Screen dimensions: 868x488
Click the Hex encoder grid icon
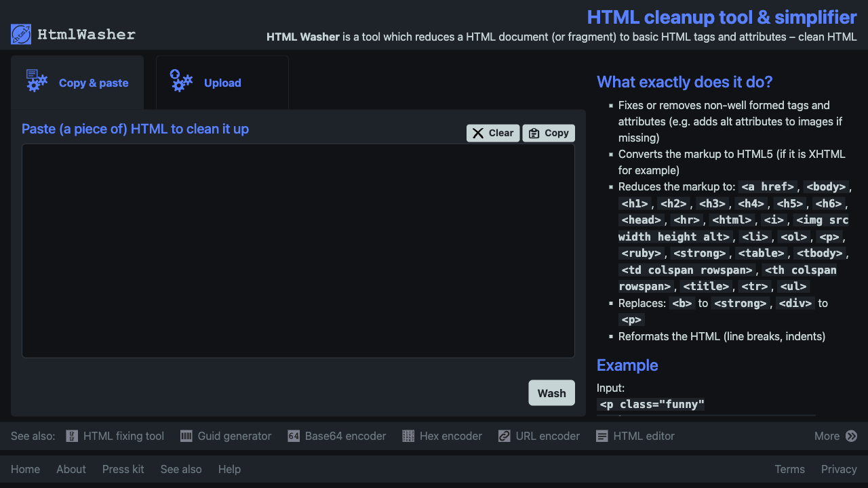tap(408, 436)
